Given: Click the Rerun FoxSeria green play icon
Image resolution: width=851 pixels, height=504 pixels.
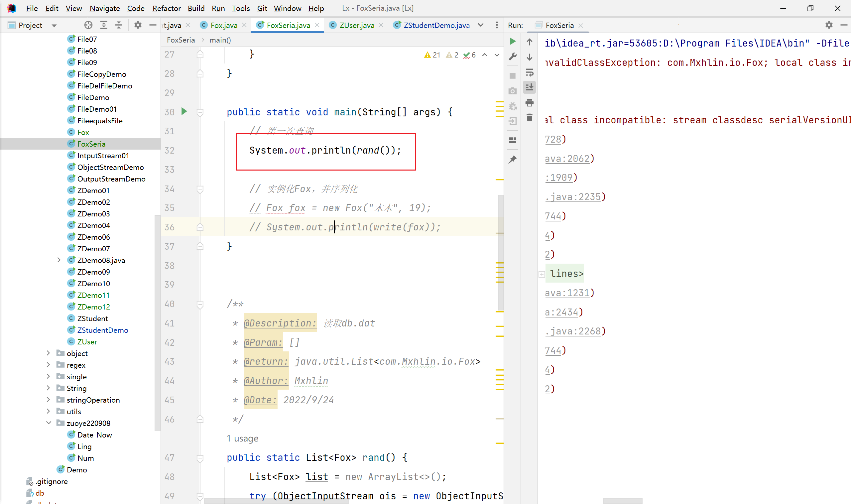Looking at the screenshot, I should pyautogui.click(x=513, y=42).
